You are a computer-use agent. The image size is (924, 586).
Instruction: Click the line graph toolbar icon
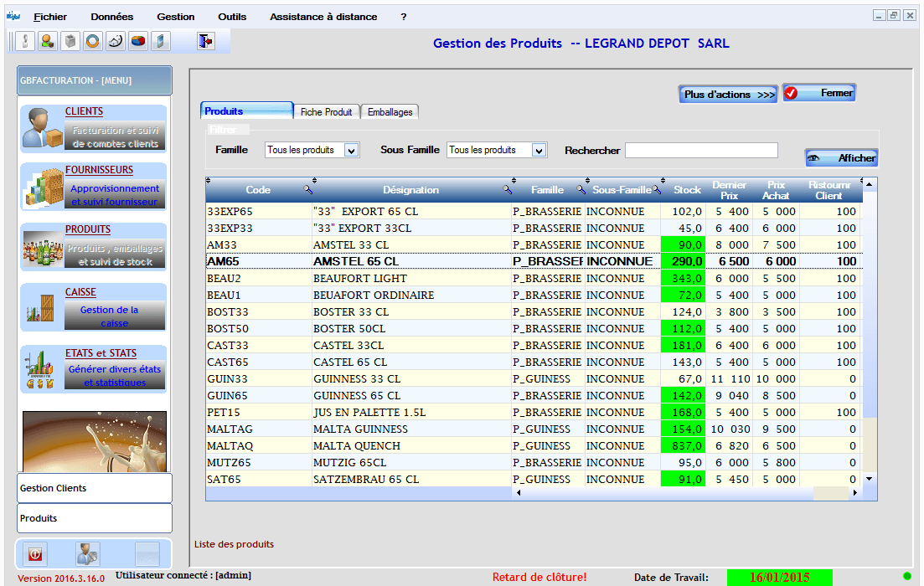coord(116,41)
